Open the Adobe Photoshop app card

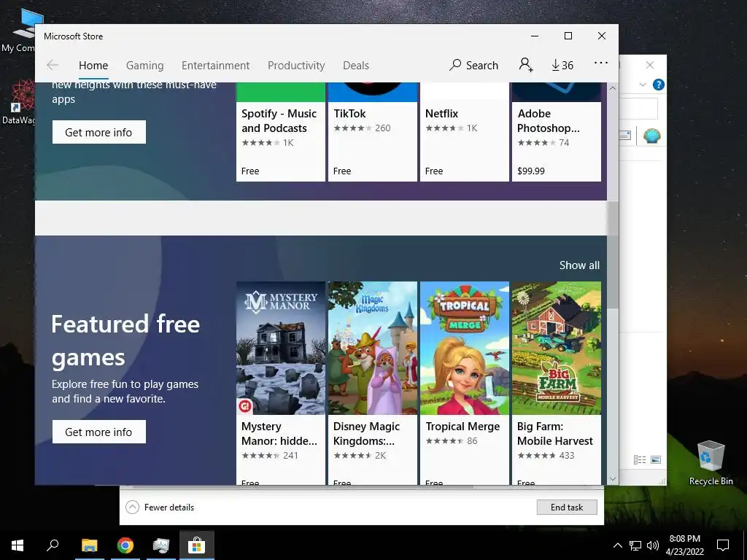click(x=557, y=132)
